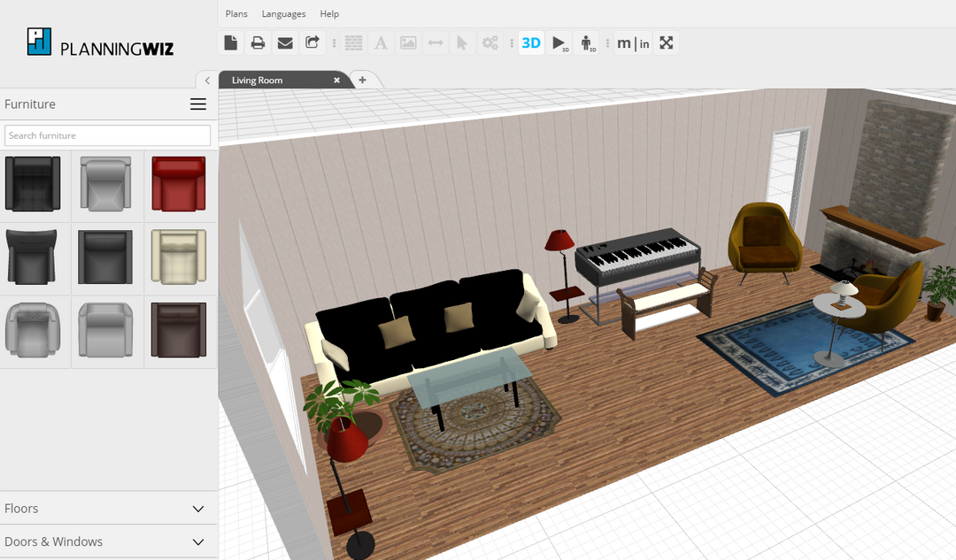Expand the Floors section

point(198,509)
